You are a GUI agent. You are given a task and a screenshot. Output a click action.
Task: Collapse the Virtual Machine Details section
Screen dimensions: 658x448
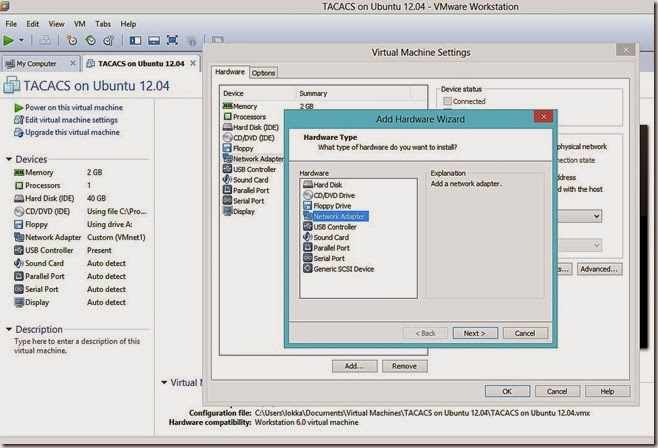(x=164, y=382)
